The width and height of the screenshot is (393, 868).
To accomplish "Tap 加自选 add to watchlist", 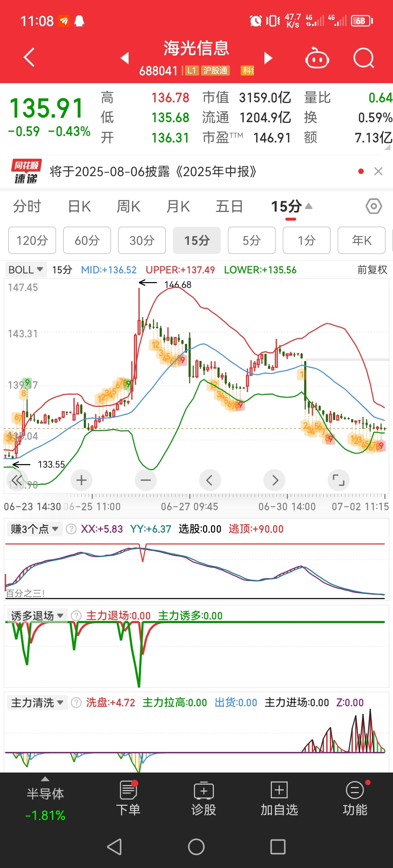I will pyautogui.click(x=279, y=799).
